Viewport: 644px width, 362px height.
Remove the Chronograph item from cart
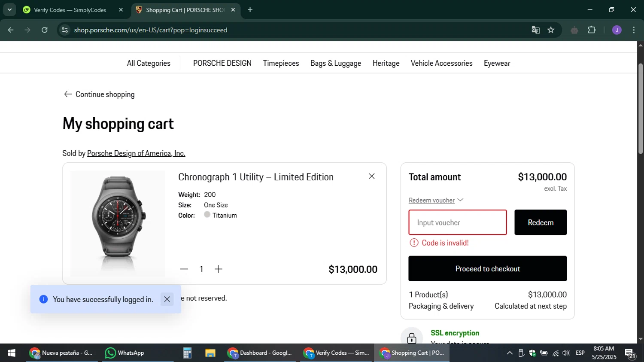click(x=372, y=176)
